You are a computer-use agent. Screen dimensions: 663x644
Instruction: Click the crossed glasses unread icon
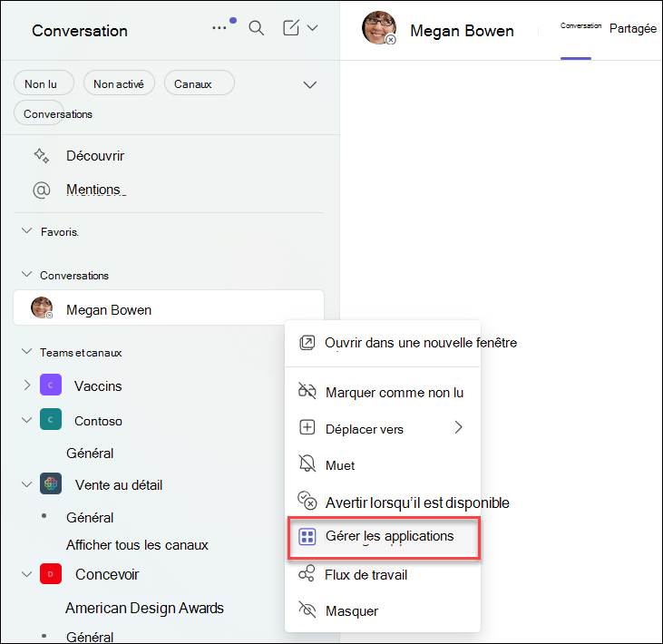pos(307,391)
